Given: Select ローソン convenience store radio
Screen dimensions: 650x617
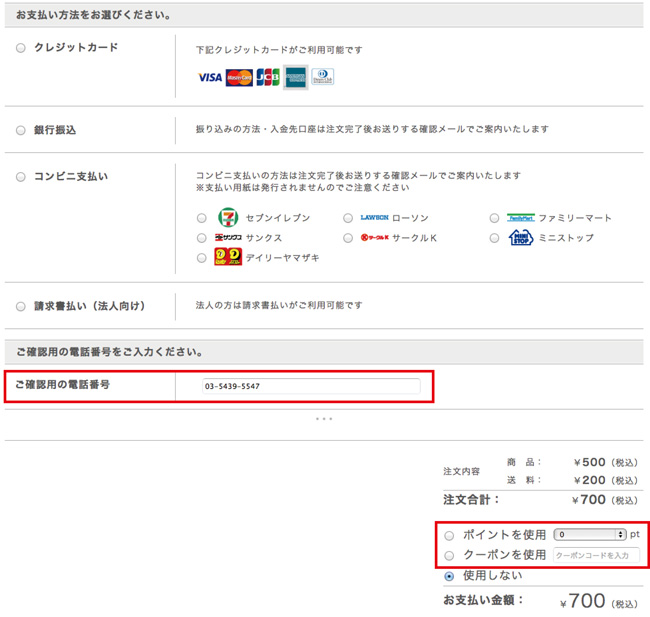Looking at the screenshot, I should pyautogui.click(x=348, y=218).
